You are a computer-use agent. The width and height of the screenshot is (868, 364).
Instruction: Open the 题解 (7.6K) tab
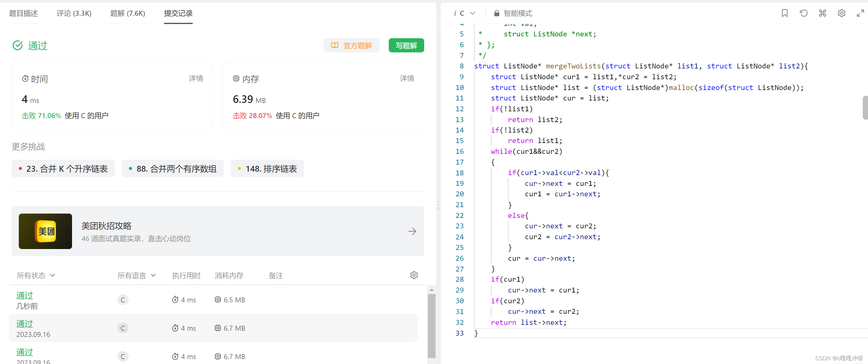pos(127,13)
